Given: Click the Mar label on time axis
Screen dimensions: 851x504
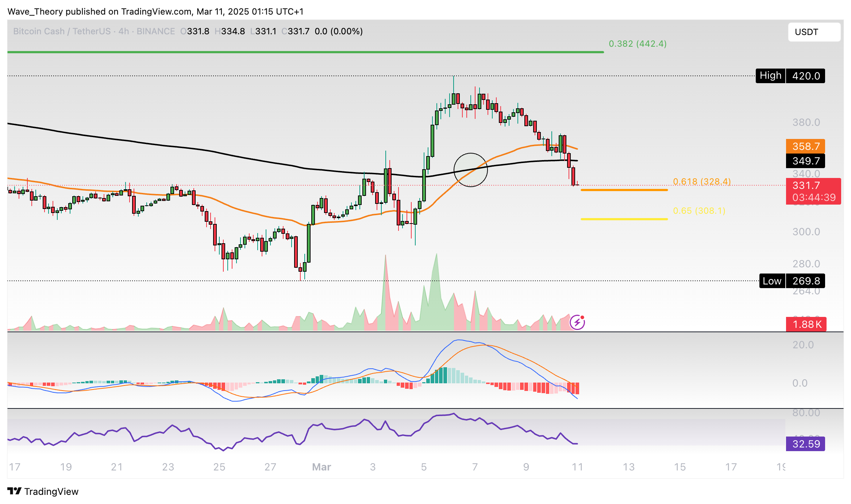Looking at the screenshot, I should coord(321,467).
